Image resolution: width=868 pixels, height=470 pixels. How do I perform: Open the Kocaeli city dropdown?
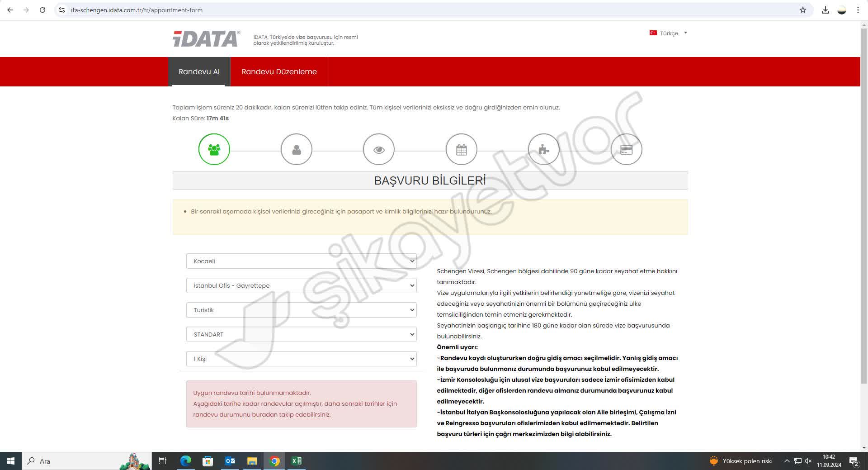[x=301, y=261]
